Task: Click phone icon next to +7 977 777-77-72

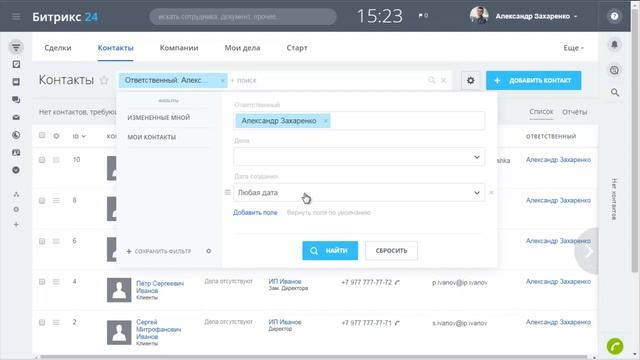Action: tap(397, 282)
